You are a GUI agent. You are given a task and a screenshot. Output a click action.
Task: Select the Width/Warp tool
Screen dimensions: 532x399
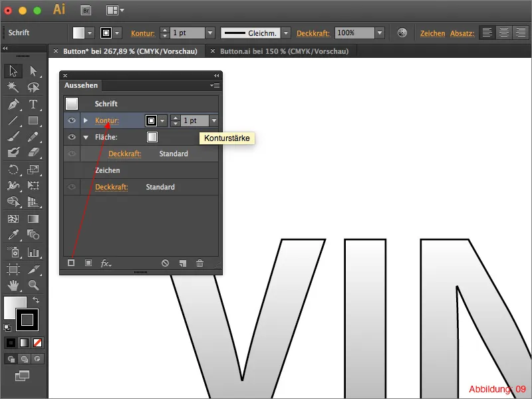13,186
